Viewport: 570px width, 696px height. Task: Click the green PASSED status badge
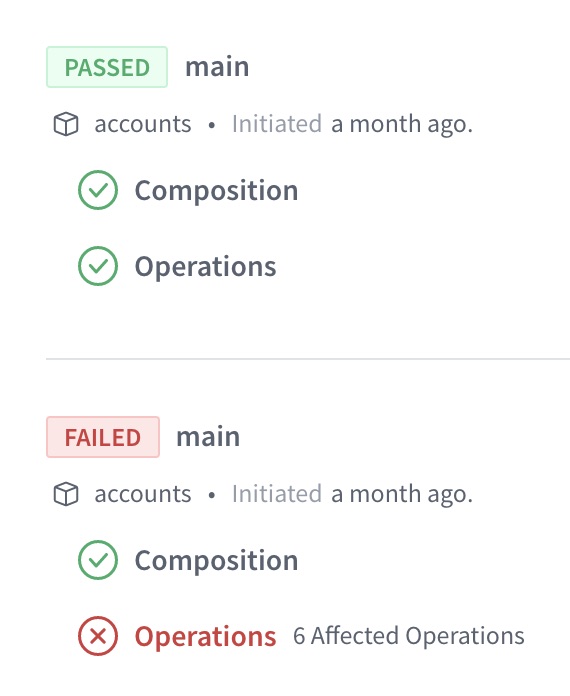[x=107, y=67]
